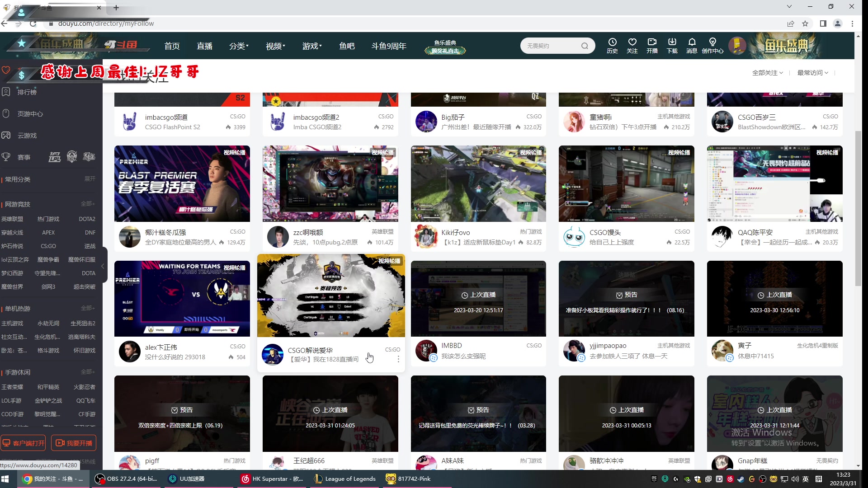Expand 常用分类 with 展开
This screenshot has height=488, width=868.
(90, 179)
